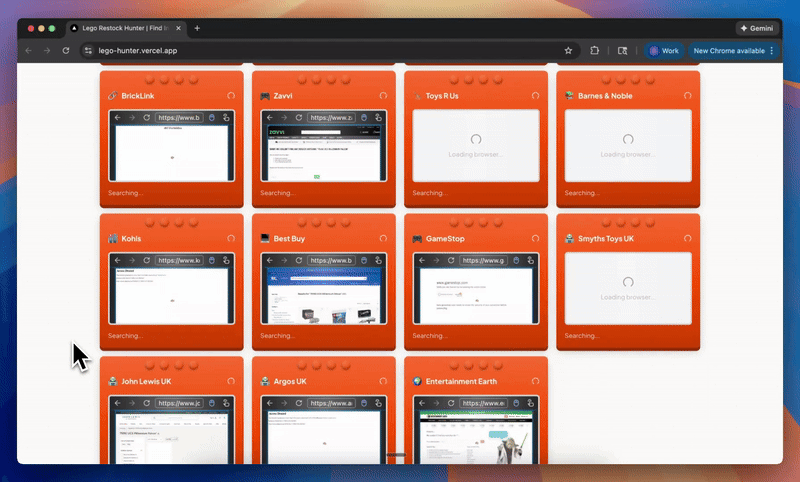Reload the Best Buy embedded browser
Viewport: 800px width, 482px height.
tap(298, 260)
